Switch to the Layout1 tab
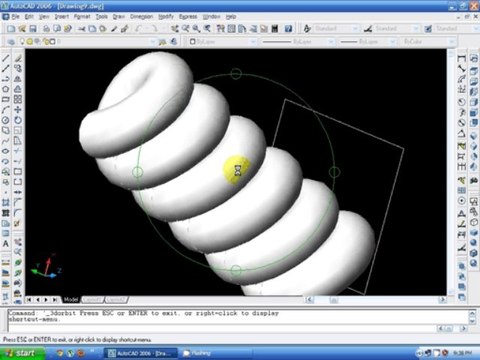The height and width of the screenshot is (360, 480). click(x=92, y=300)
